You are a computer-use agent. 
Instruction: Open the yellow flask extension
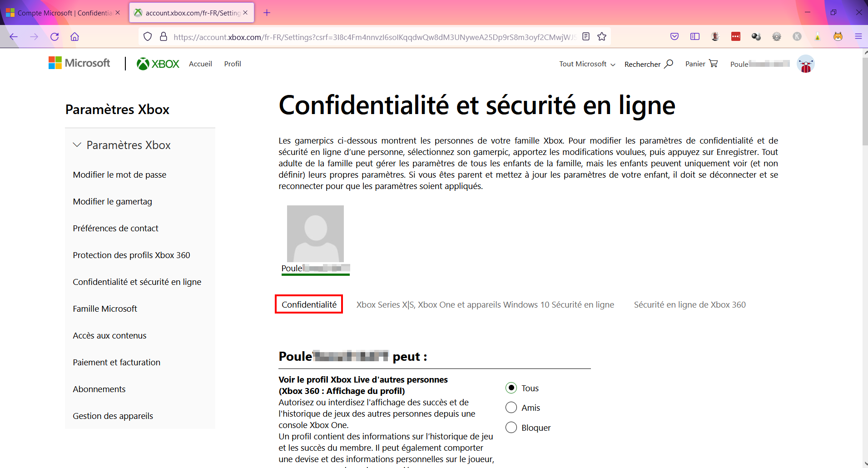tap(818, 37)
